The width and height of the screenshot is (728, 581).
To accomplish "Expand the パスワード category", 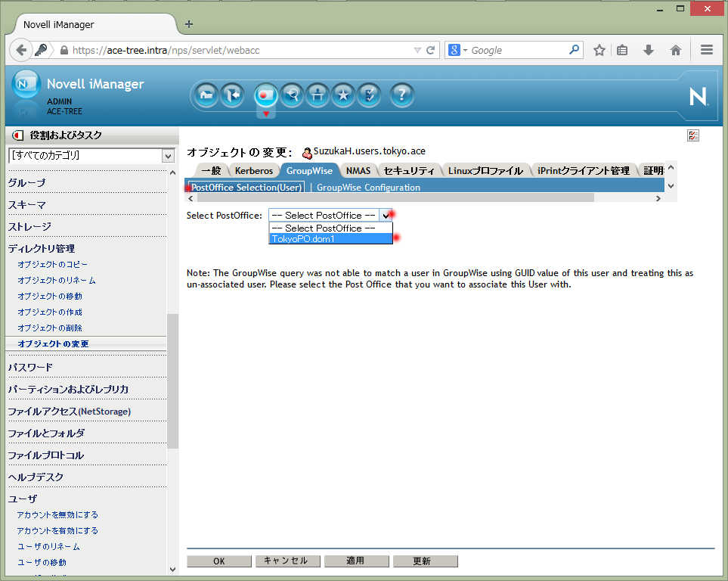I will pyautogui.click(x=30, y=367).
